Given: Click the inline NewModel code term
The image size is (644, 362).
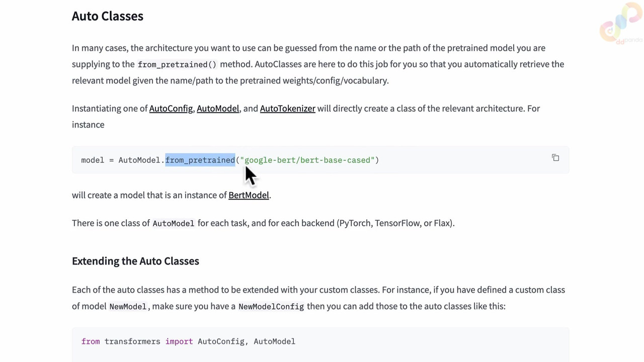Looking at the screenshot, I should pos(128,306).
